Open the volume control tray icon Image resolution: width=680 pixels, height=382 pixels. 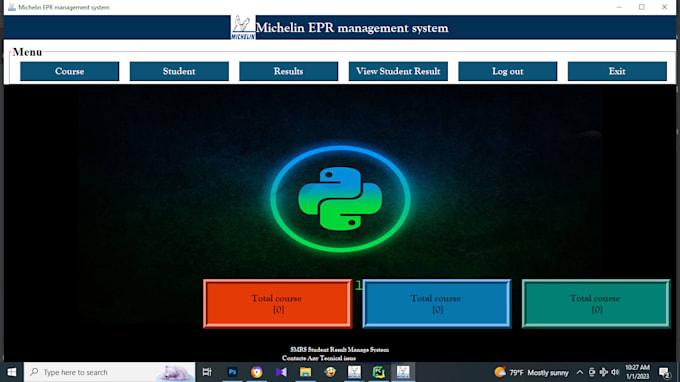(x=615, y=372)
